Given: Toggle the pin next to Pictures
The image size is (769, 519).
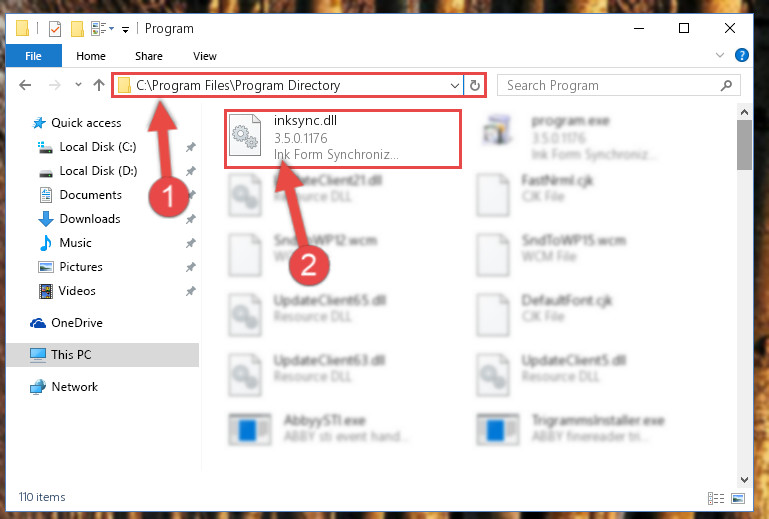Looking at the screenshot, I should (191, 267).
